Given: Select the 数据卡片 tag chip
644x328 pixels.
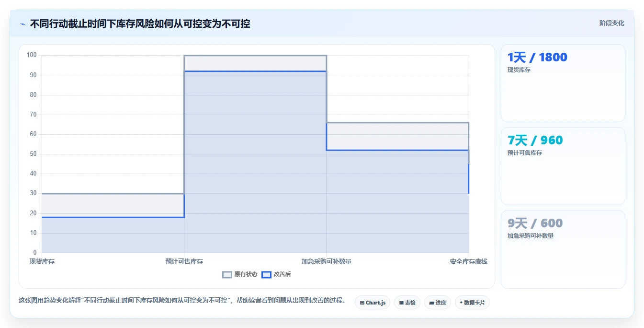Looking at the screenshot, I should click(472, 303).
